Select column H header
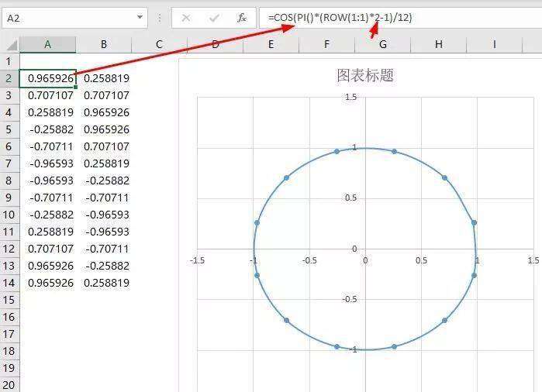This screenshot has width=542, height=392. [x=439, y=45]
